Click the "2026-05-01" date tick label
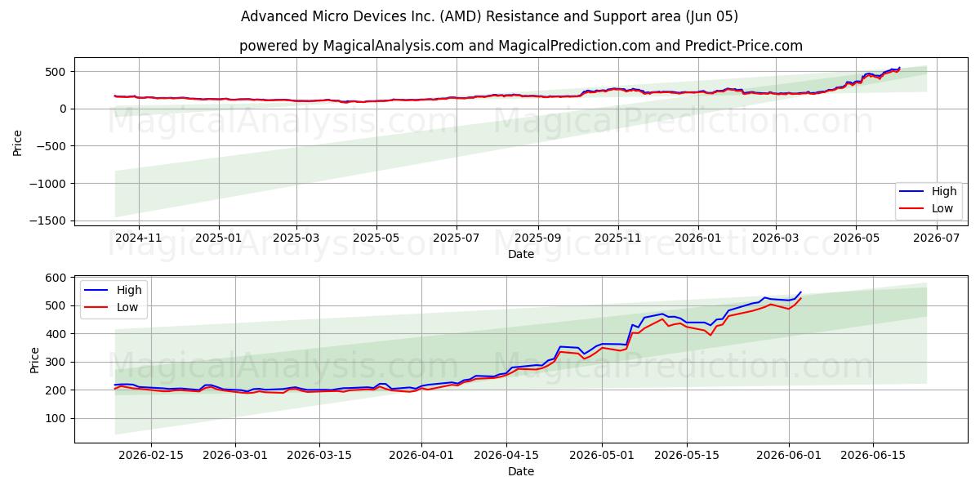The height and width of the screenshot is (490, 980). pyautogui.click(x=602, y=455)
